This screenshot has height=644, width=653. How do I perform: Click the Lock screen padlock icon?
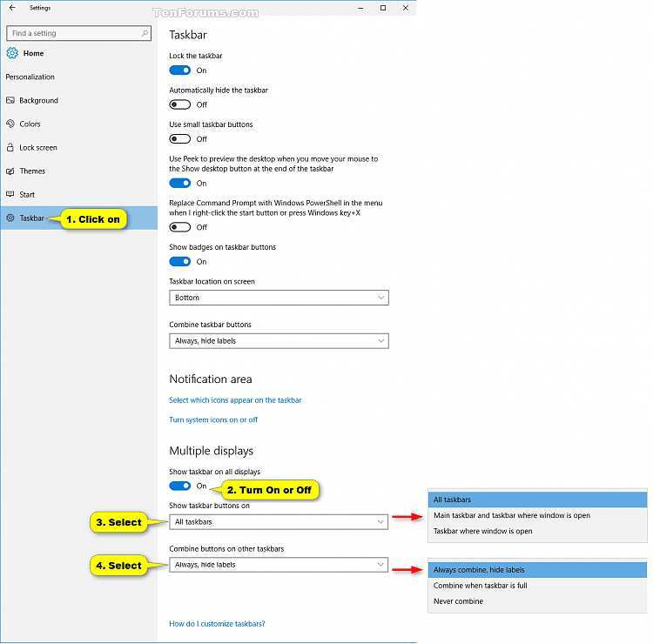tap(10, 147)
